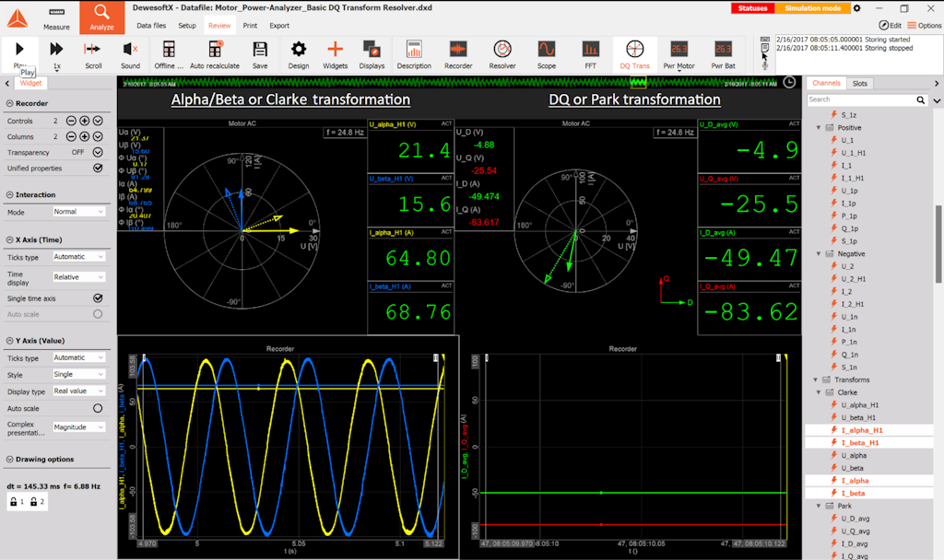Collapse the Clarke transforms folder
Screen dimensions: 944x560
[x=819, y=392]
